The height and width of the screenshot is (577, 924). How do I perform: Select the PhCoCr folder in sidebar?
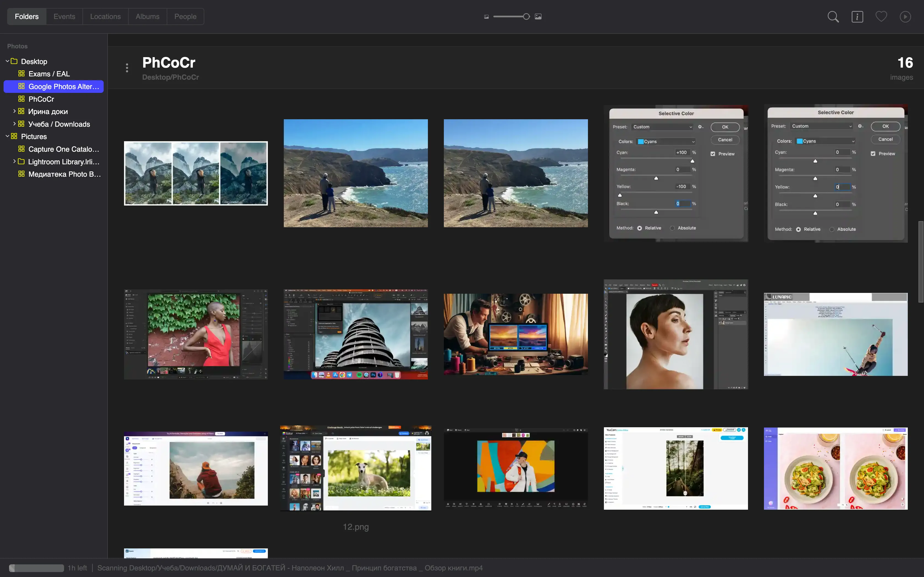click(x=41, y=99)
